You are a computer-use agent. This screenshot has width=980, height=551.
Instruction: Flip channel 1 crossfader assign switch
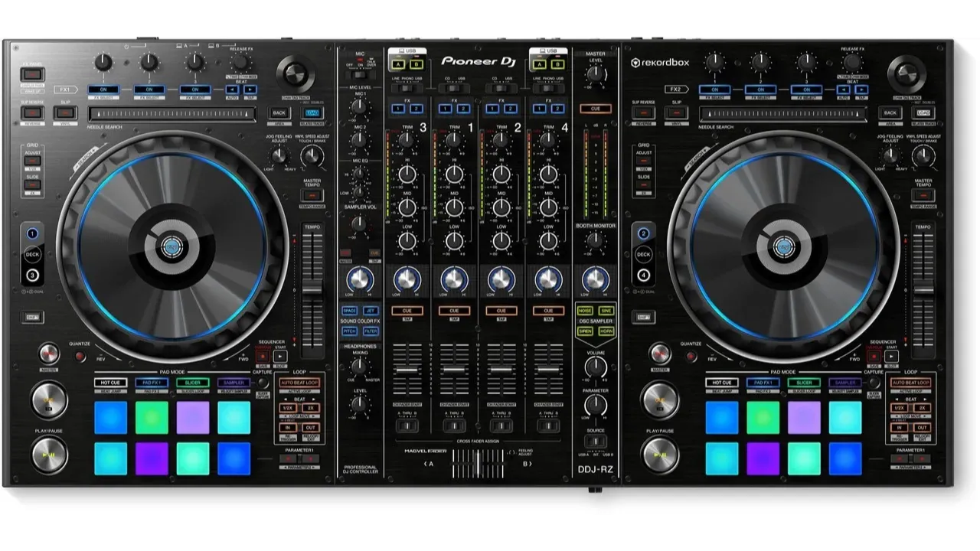455,425
